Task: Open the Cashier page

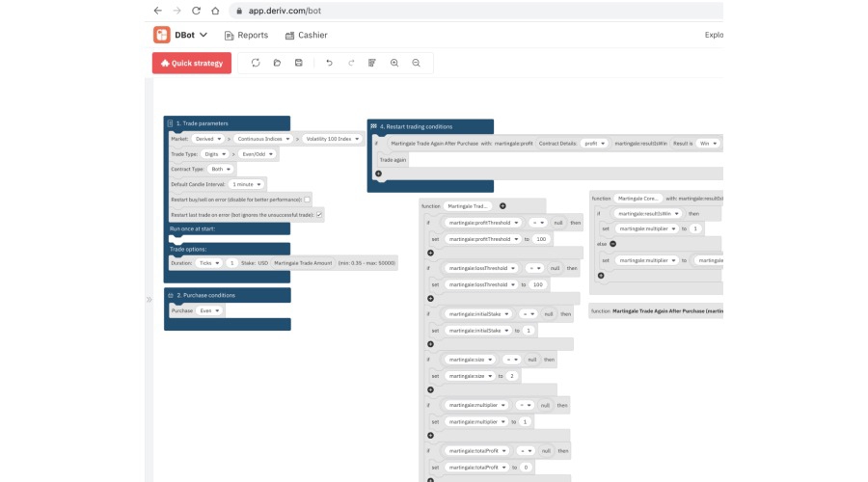Action: point(306,35)
